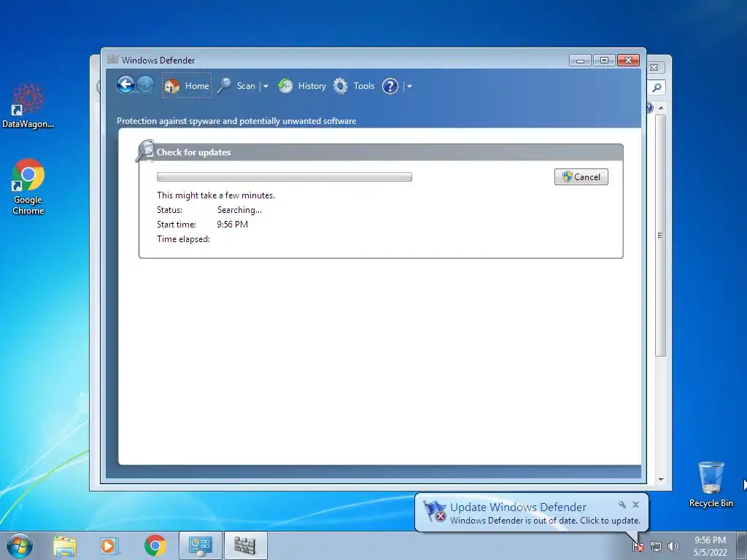Click the flag icon in the update balloon

pos(435,512)
